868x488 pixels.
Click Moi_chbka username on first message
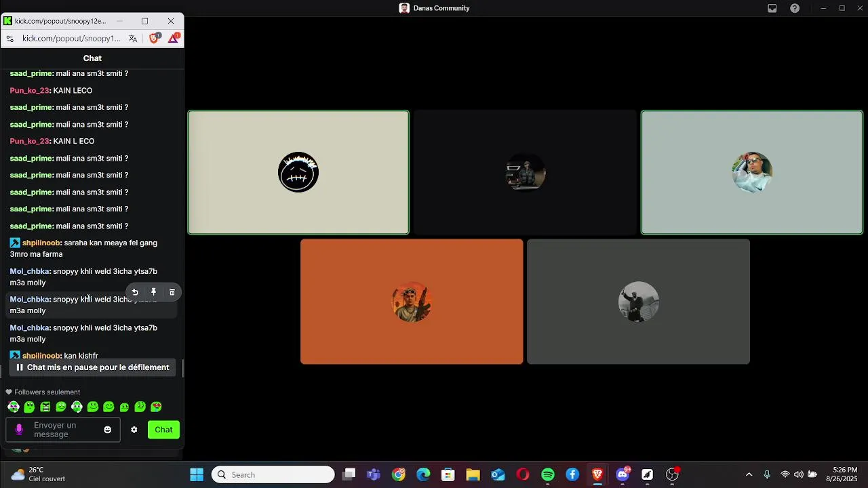pyautogui.click(x=30, y=271)
